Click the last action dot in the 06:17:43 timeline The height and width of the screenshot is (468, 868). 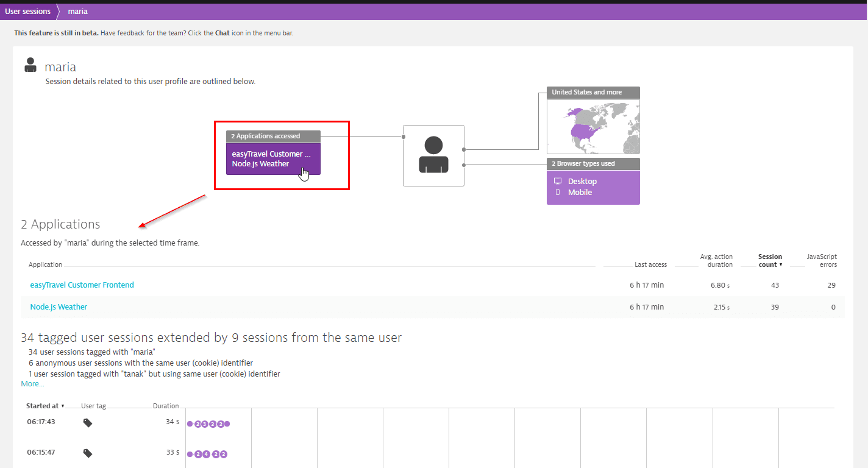click(x=227, y=424)
